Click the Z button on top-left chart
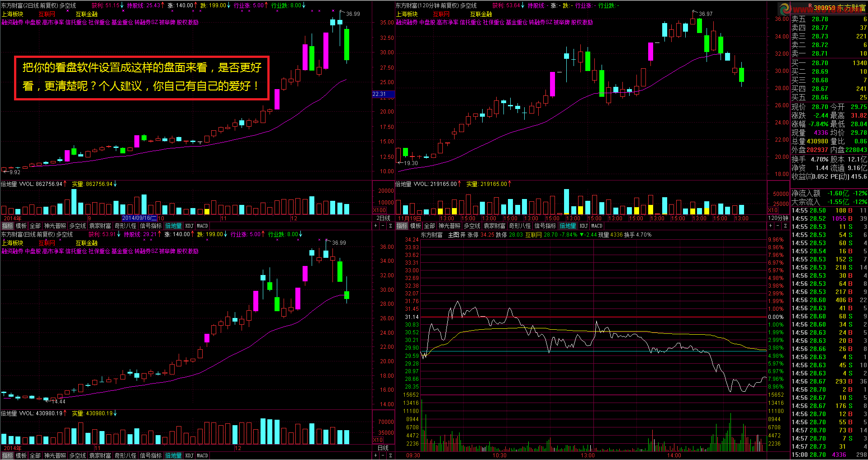 [x=390, y=226]
